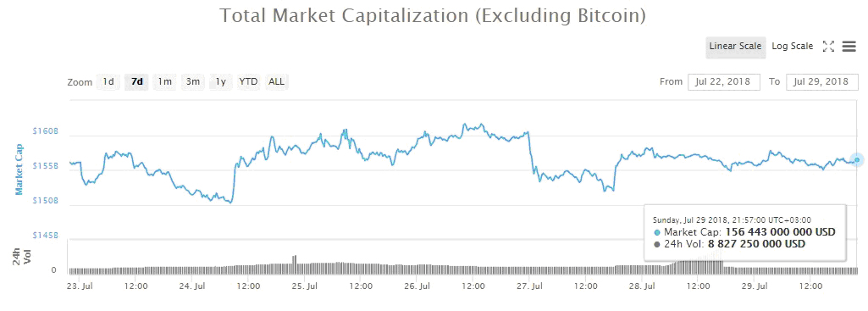Switch to Log Scale
Screen dimensions: 868x311
[x=792, y=47]
